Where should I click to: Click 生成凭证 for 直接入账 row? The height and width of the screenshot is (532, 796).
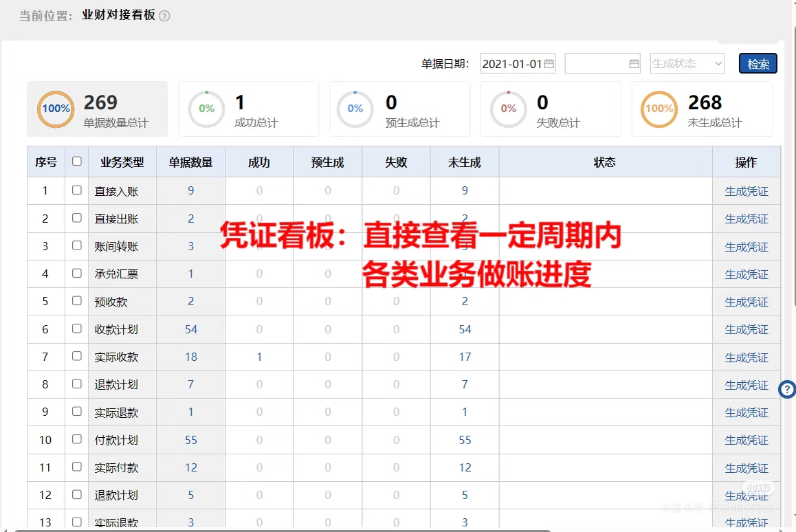[747, 191]
